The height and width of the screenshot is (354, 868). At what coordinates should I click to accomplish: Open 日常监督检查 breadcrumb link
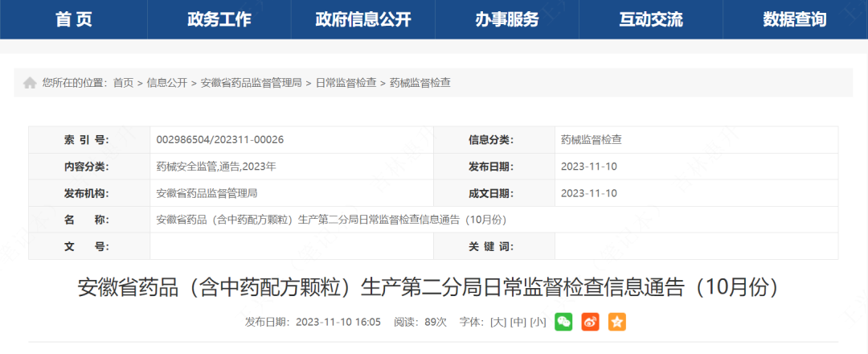click(346, 83)
